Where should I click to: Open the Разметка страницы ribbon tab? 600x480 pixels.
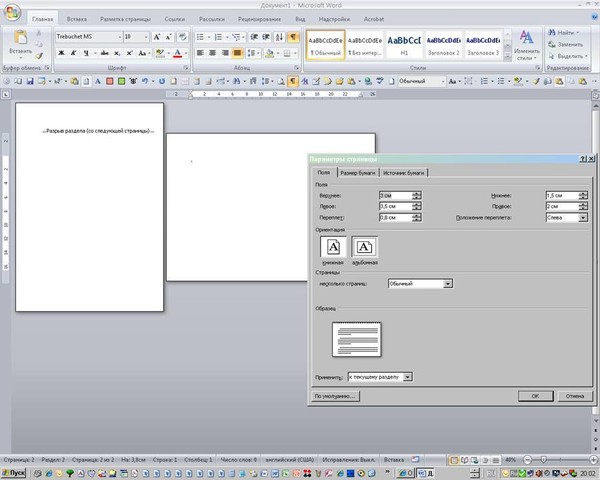pyautogui.click(x=125, y=19)
